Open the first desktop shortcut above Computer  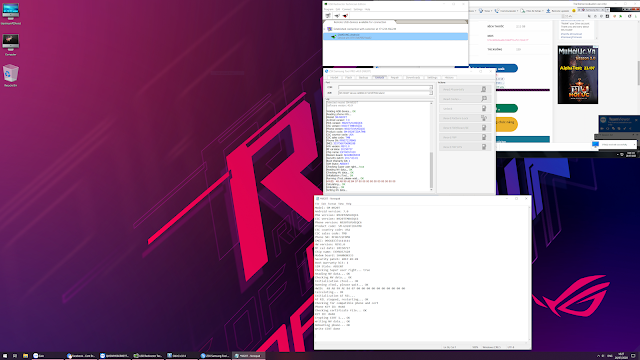[x=11, y=14]
